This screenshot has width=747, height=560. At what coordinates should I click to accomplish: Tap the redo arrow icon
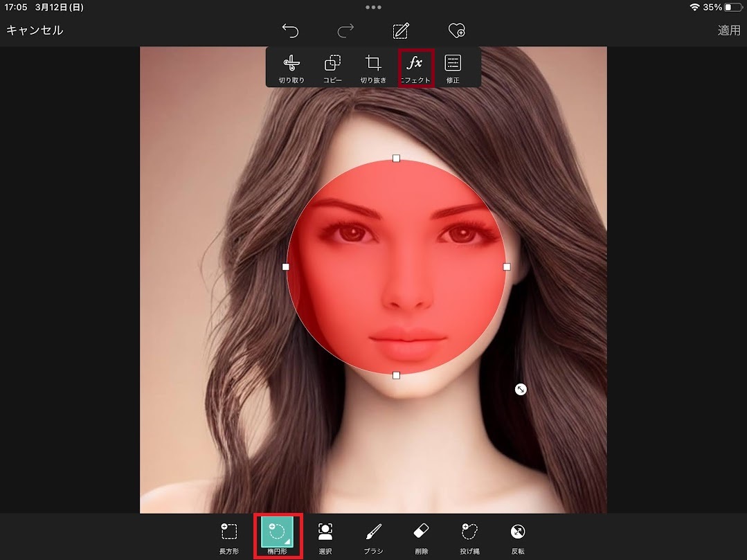(x=345, y=30)
